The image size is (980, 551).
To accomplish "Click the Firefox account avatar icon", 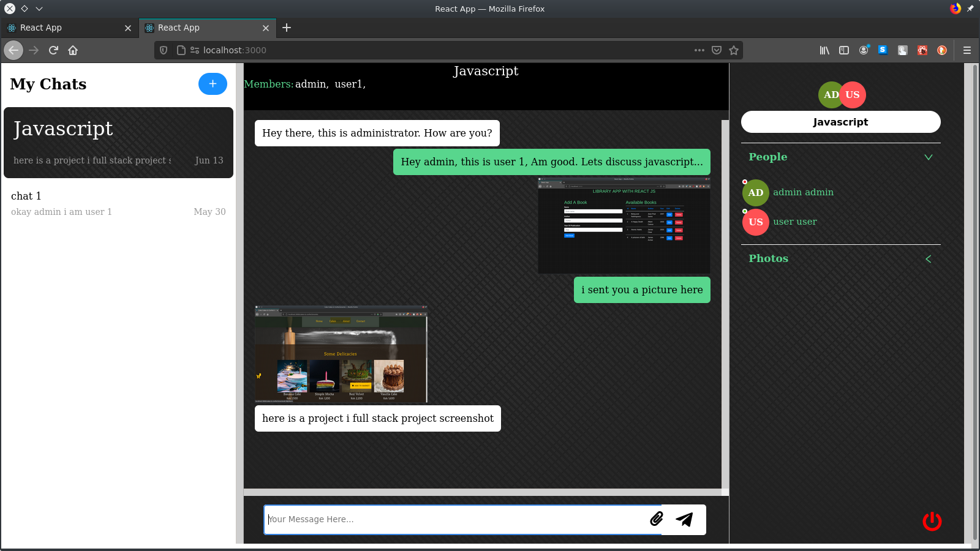I will pos(864,50).
